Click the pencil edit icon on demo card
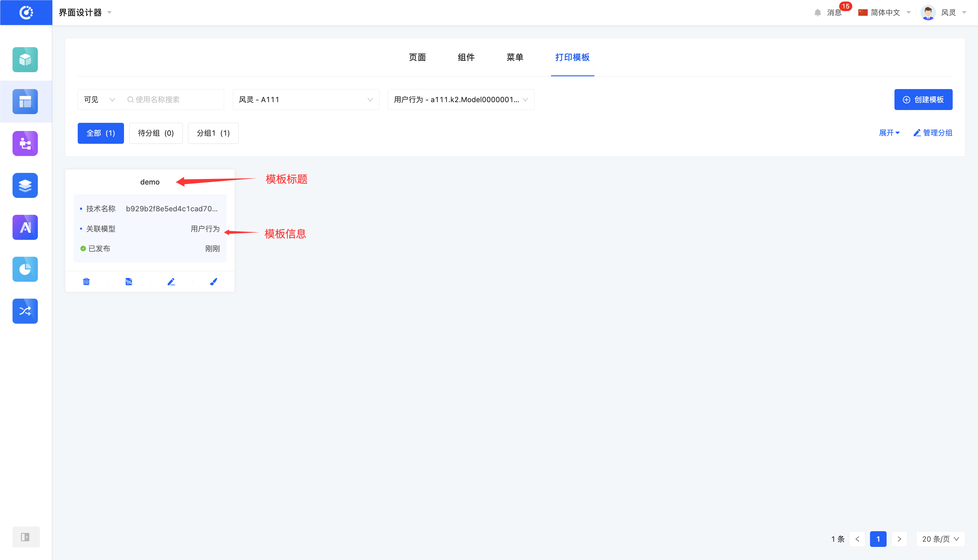The image size is (978, 560). tap(171, 281)
